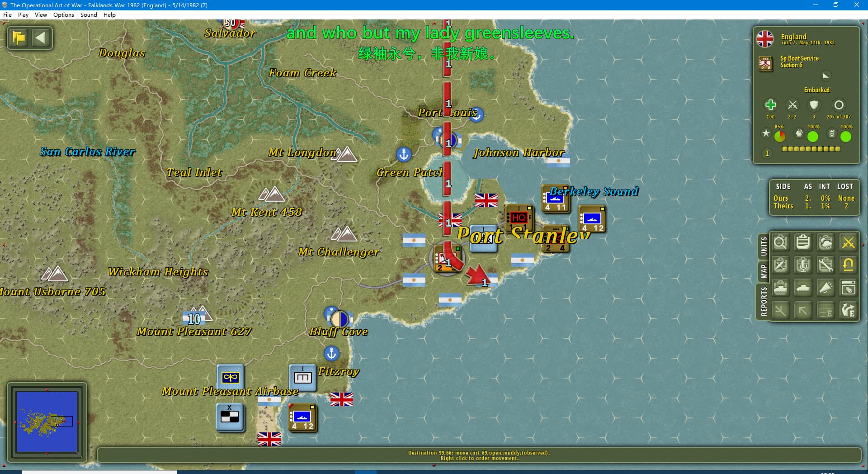Click the branching lines icon

[780, 310]
